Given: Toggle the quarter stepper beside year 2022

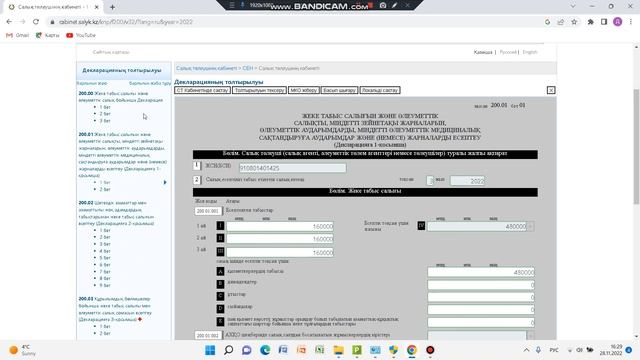Looking at the screenshot, I should [429, 180].
